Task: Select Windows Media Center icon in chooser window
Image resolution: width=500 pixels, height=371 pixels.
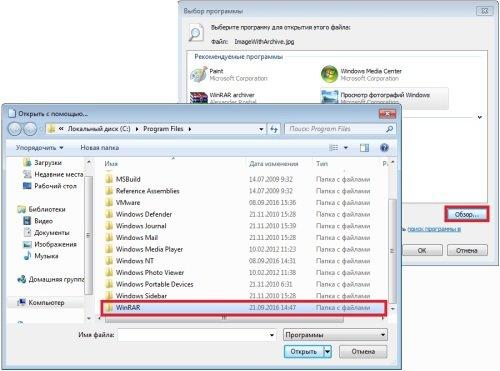Action: [x=329, y=74]
